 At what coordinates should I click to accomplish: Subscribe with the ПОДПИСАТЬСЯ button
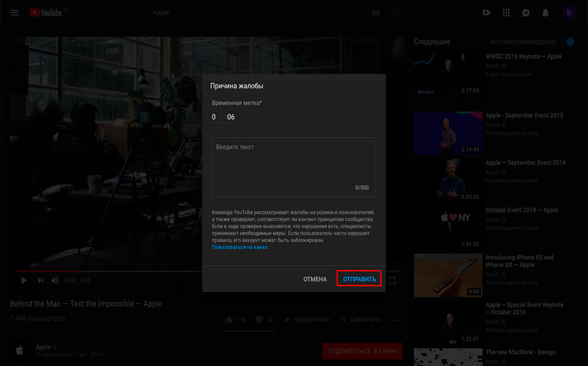point(362,352)
